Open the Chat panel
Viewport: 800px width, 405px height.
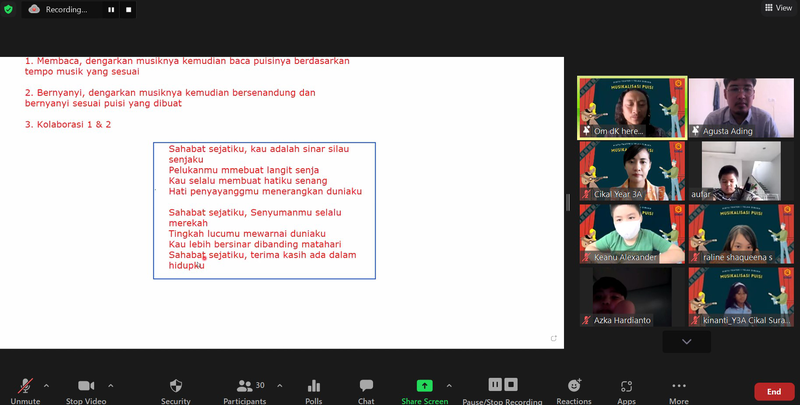(x=366, y=387)
